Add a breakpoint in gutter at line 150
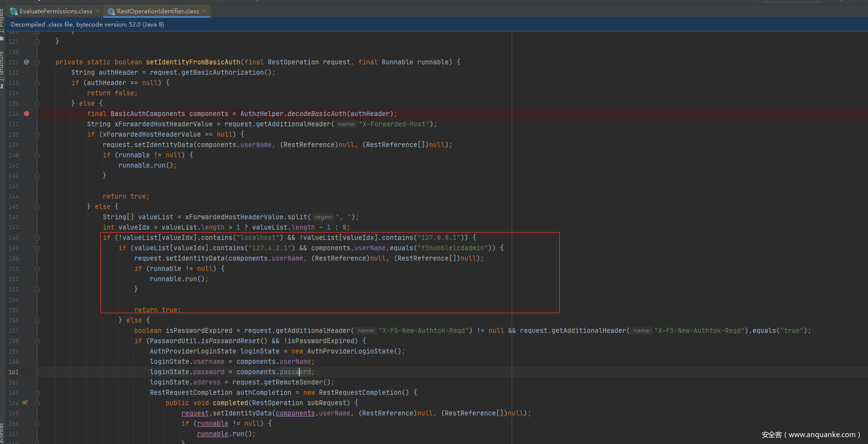This screenshot has height=444, width=868. click(x=27, y=259)
